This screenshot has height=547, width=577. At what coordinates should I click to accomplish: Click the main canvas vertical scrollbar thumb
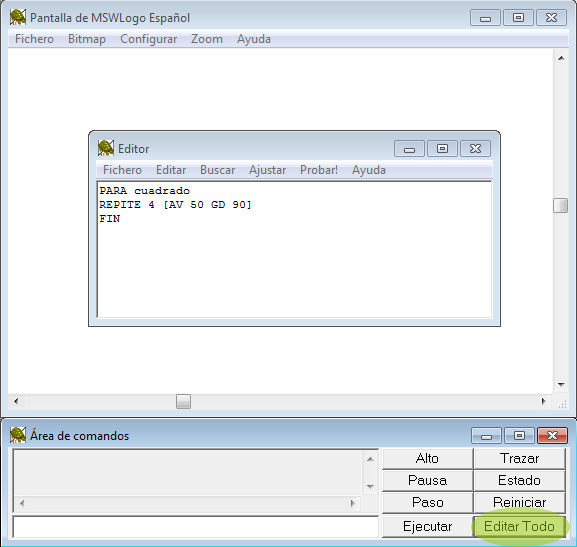560,205
